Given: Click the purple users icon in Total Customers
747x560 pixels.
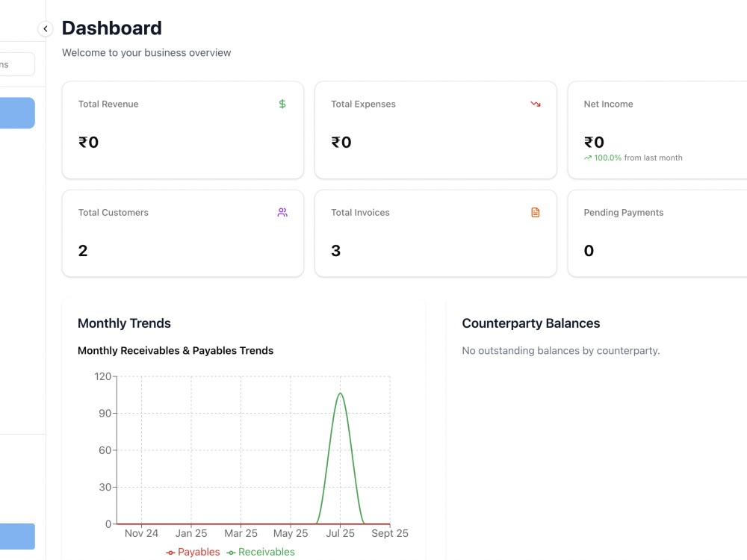Looking at the screenshot, I should point(282,212).
